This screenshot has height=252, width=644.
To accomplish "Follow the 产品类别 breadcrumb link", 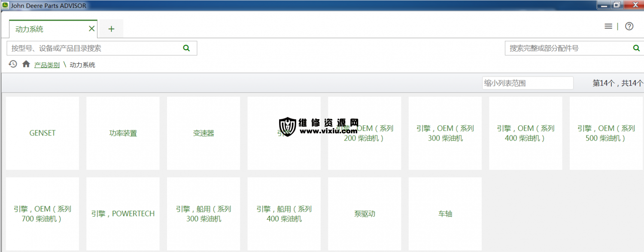I will point(47,65).
